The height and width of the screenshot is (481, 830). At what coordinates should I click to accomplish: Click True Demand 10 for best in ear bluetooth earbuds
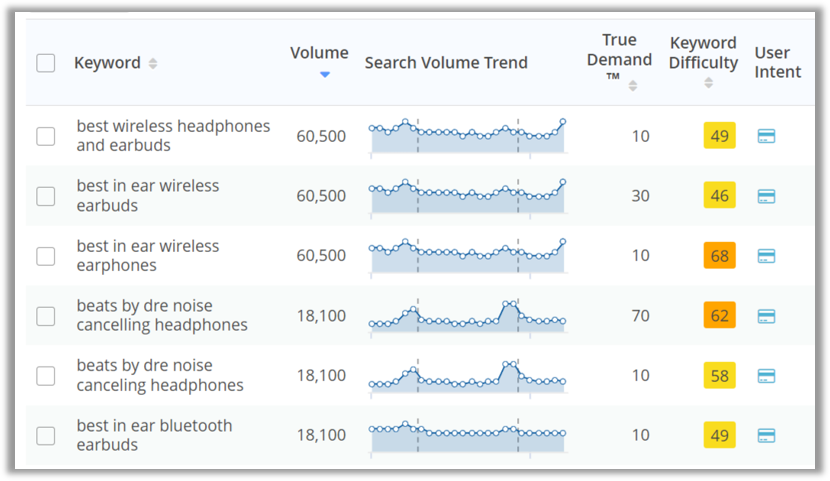click(640, 435)
